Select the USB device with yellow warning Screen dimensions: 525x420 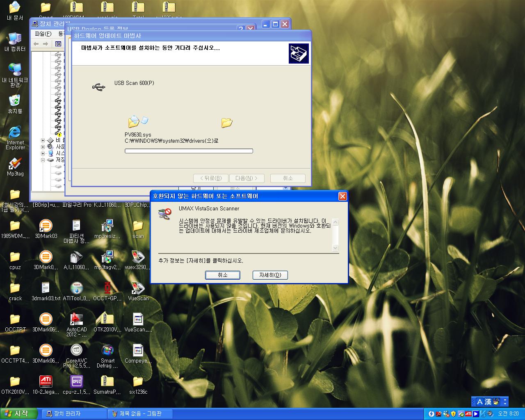[58, 133]
